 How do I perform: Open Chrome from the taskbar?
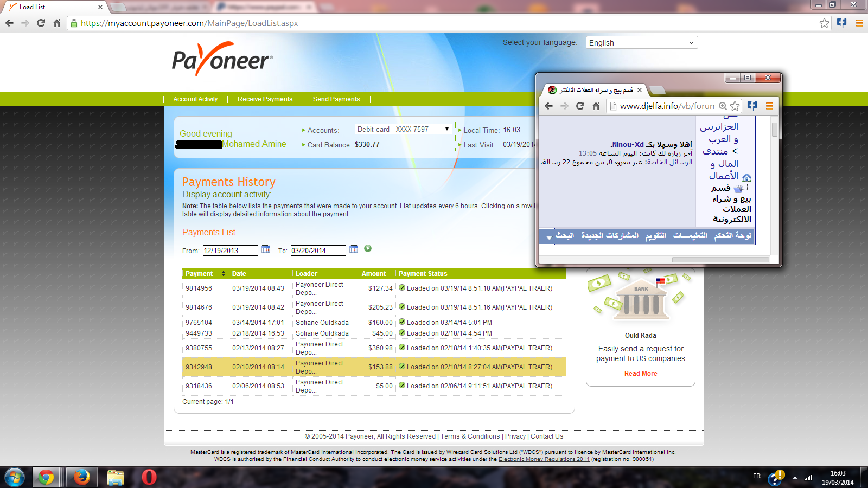point(46,477)
